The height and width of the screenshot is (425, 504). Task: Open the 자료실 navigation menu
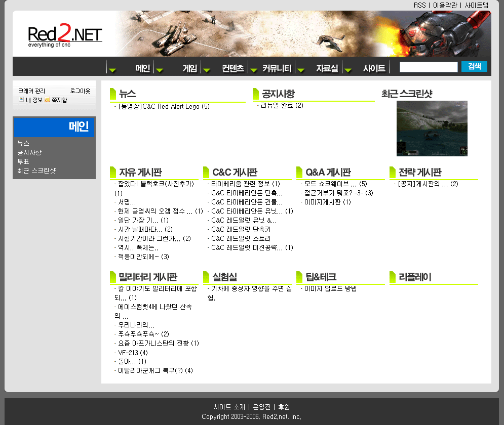click(x=327, y=68)
